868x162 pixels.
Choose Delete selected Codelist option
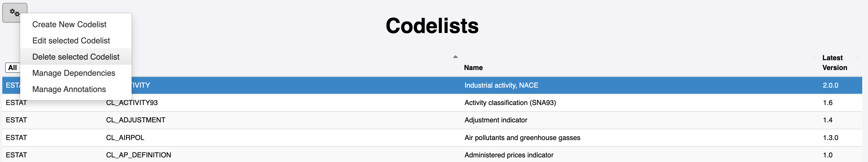(x=76, y=57)
